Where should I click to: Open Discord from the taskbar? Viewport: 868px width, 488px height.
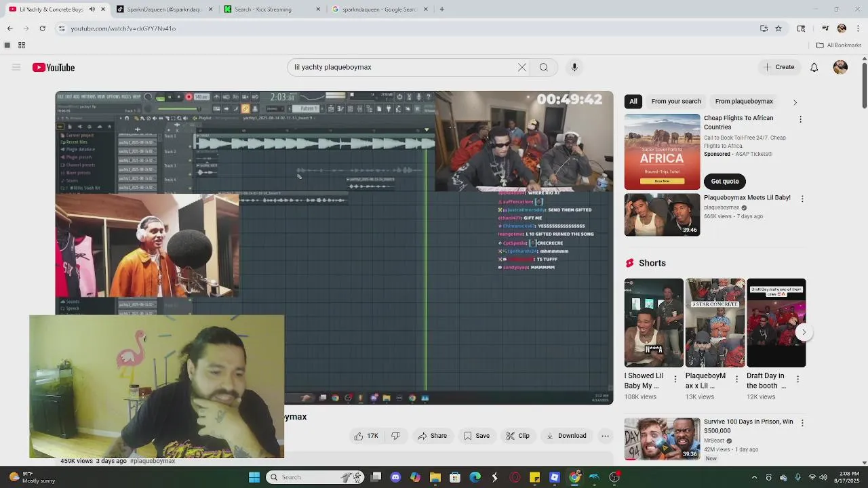[396, 477]
